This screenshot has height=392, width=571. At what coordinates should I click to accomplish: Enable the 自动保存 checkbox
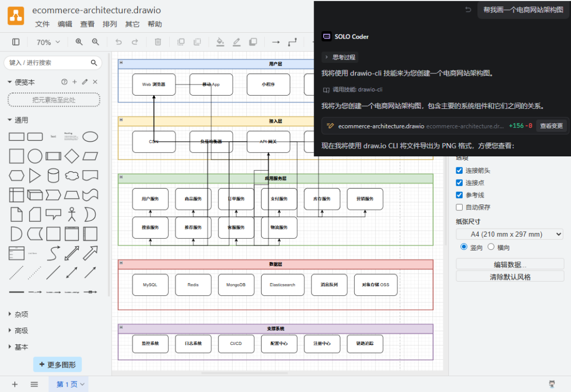(459, 207)
